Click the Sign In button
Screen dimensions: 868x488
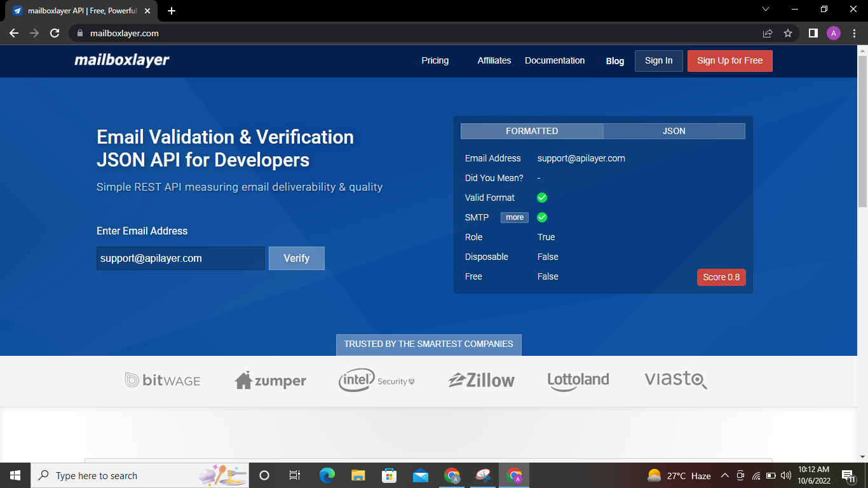click(x=658, y=61)
